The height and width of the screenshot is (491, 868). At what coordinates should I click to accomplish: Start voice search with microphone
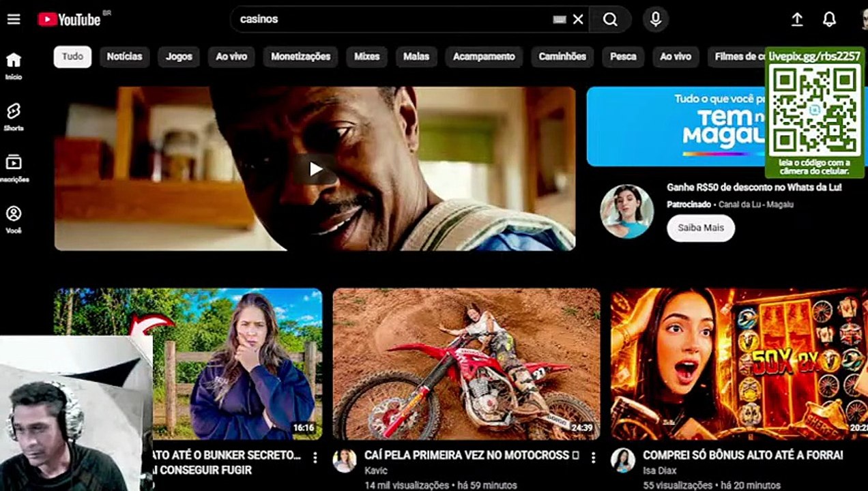655,20
